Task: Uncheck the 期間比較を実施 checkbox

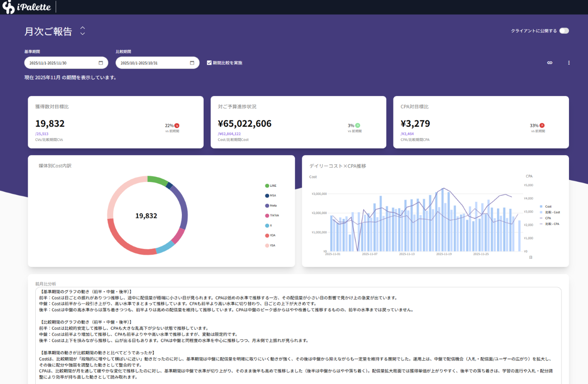Action: tap(209, 63)
